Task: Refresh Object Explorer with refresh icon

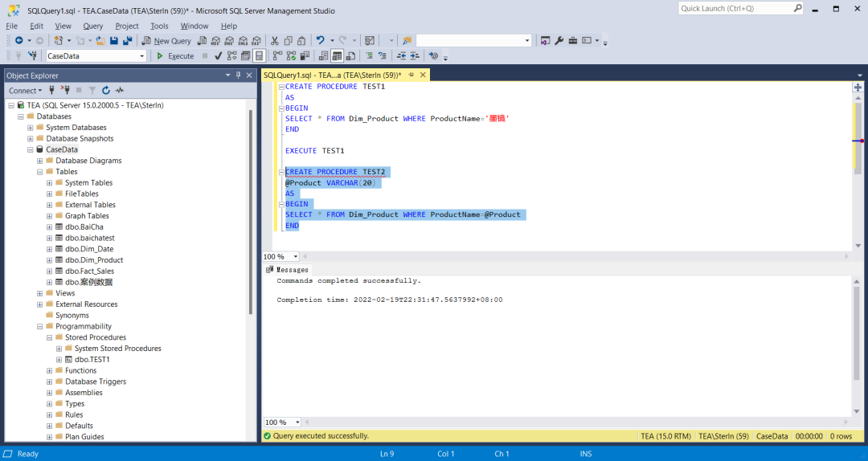Action: pyautogui.click(x=105, y=91)
